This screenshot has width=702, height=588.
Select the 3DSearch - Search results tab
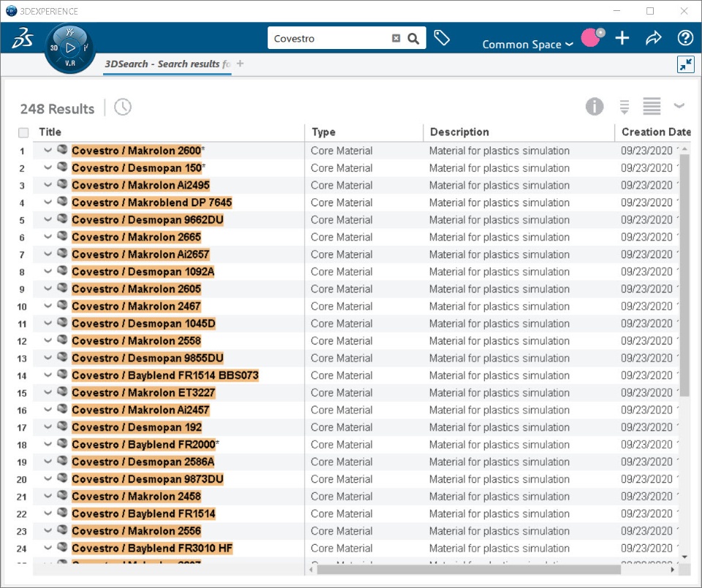(x=167, y=64)
